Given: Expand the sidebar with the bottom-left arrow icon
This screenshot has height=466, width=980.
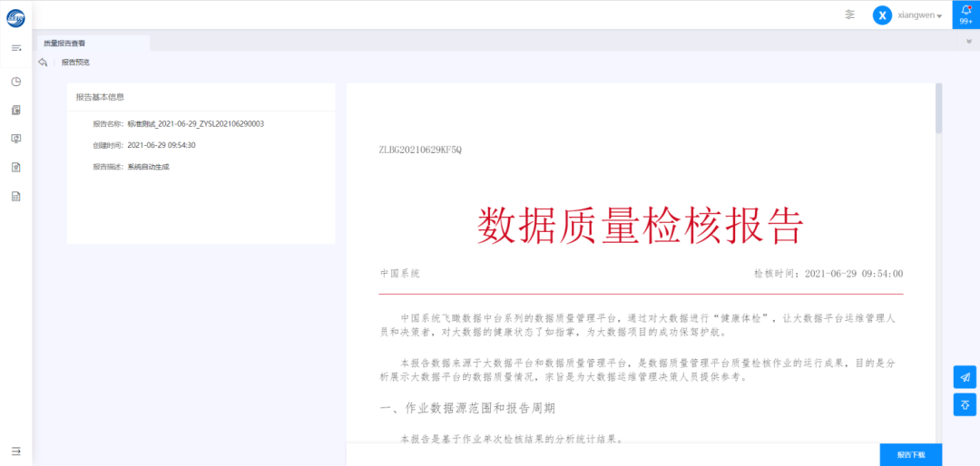Looking at the screenshot, I should [15, 451].
